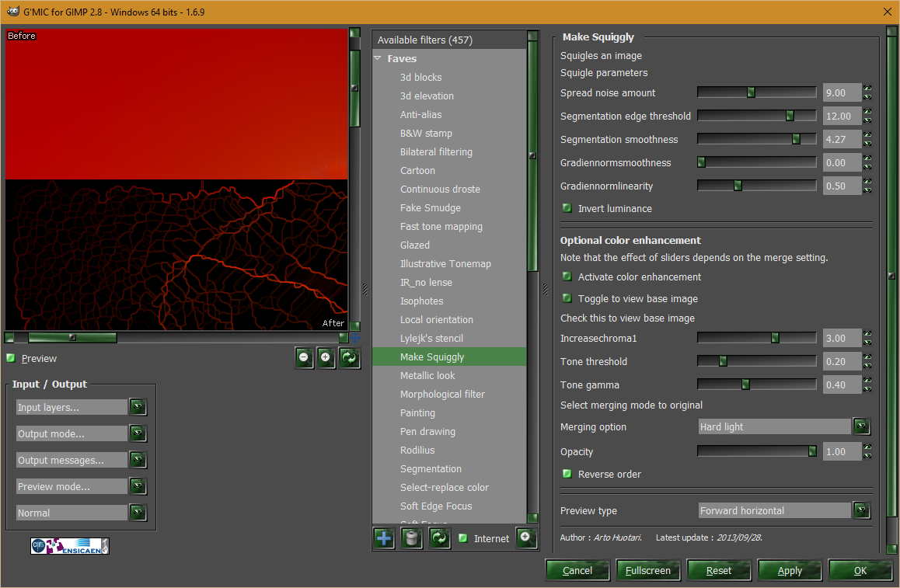Click the Spread noise amount slider
This screenshot has width=900, height=588.
[756, 92]
